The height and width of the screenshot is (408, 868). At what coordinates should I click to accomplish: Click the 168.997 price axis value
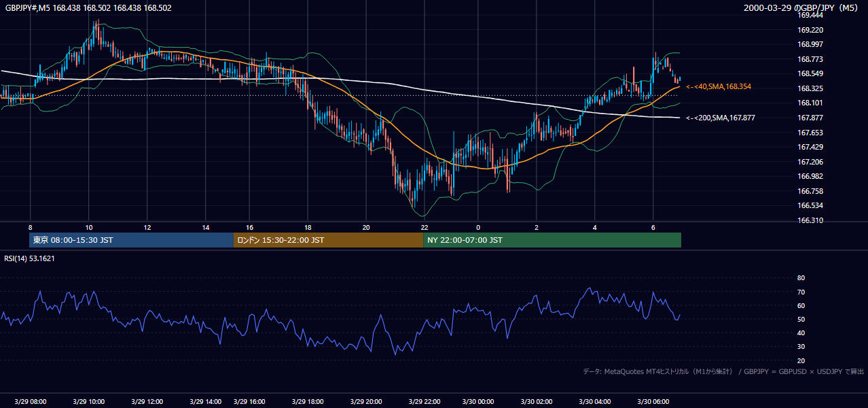[x=810, y=44]
